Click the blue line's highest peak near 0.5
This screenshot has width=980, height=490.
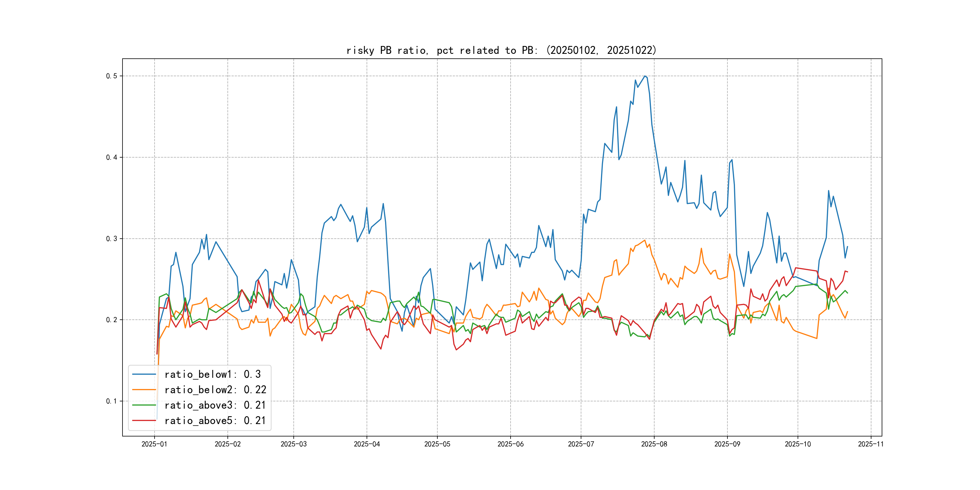pyautogui.click(x=645, y=76)
